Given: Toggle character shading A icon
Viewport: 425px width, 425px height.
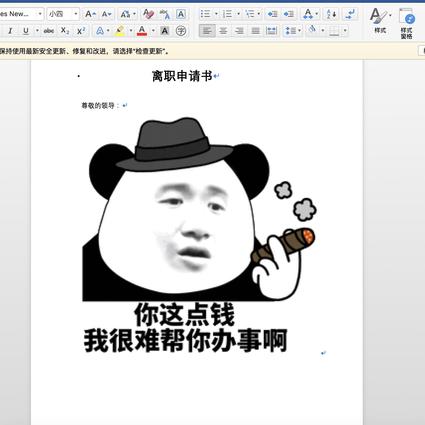Looking at the screenshot, I should click(x=164, y=31).
